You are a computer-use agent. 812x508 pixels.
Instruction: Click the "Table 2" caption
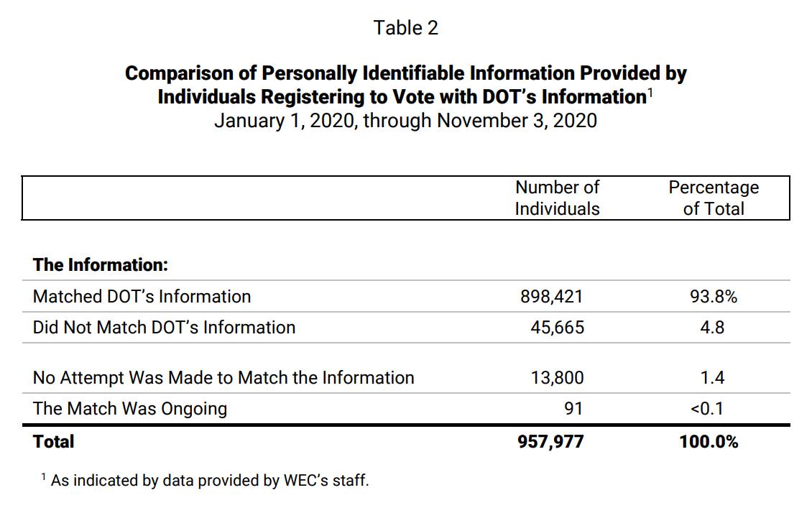point(405,28)
